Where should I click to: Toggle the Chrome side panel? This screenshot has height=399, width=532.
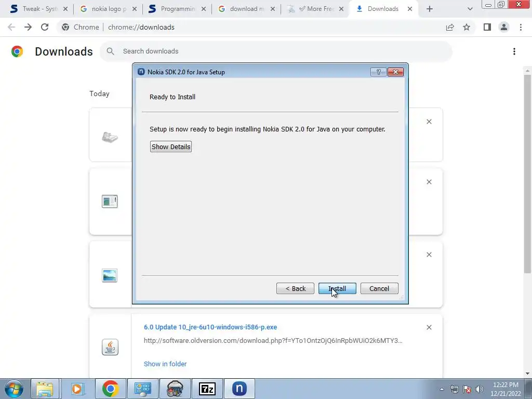click(x=487, y=27)
